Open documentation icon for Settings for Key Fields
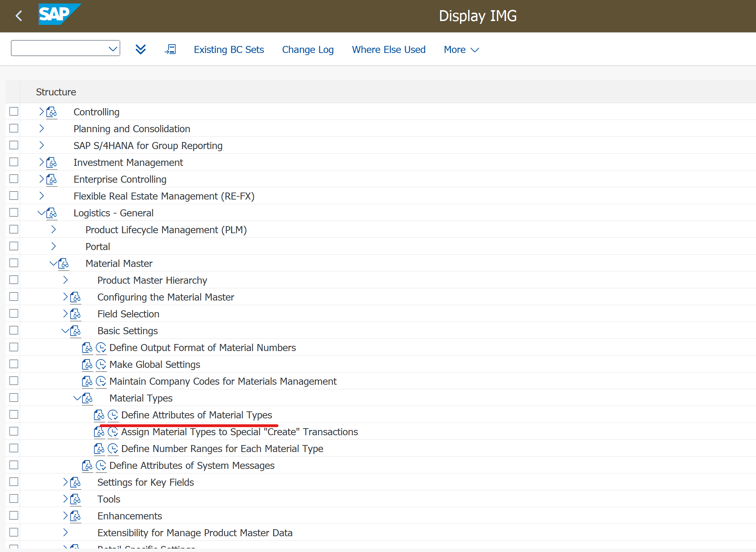 pyautogui.click(x=76, y=483)
